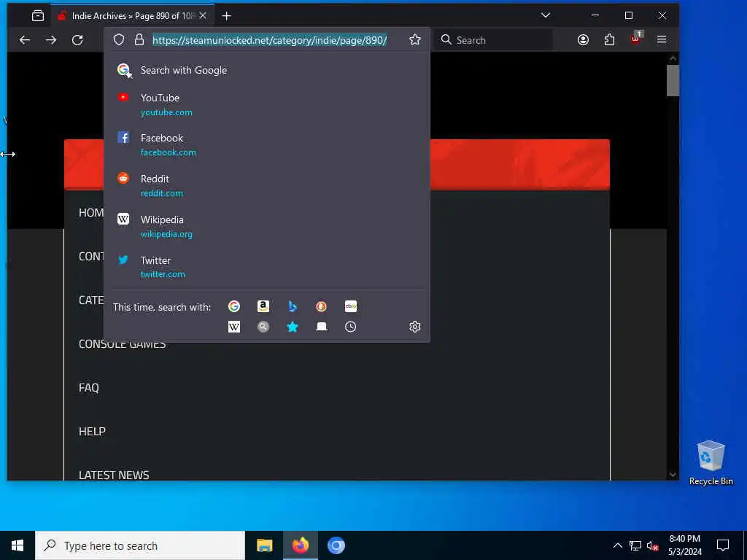Open the notification center icon
Viewport: 747px width, 560px height.
(723, 545)
